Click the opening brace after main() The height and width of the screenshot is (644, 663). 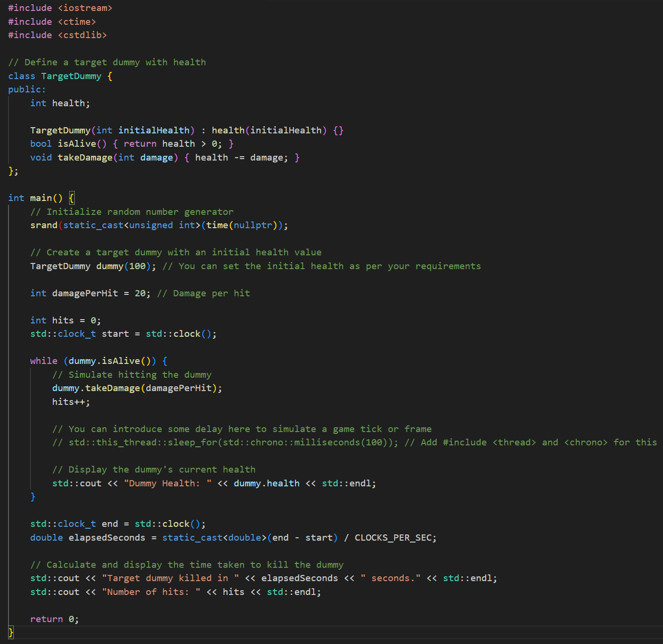[71, 198]
